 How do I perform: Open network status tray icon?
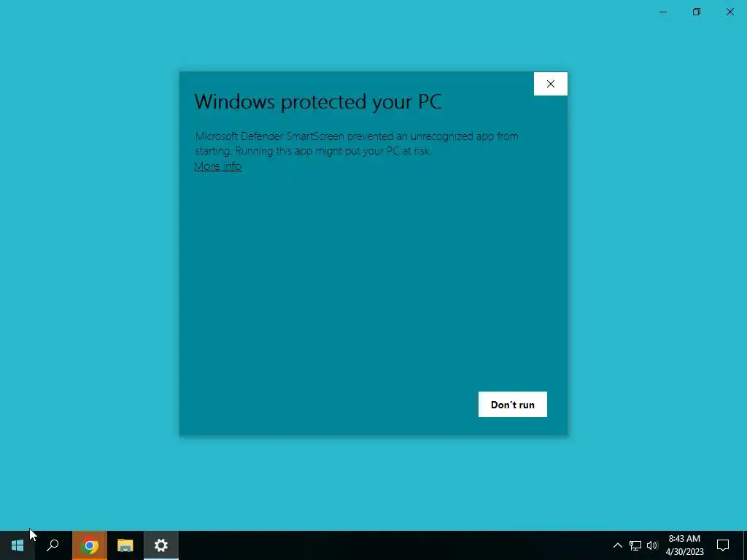[635, 545]
